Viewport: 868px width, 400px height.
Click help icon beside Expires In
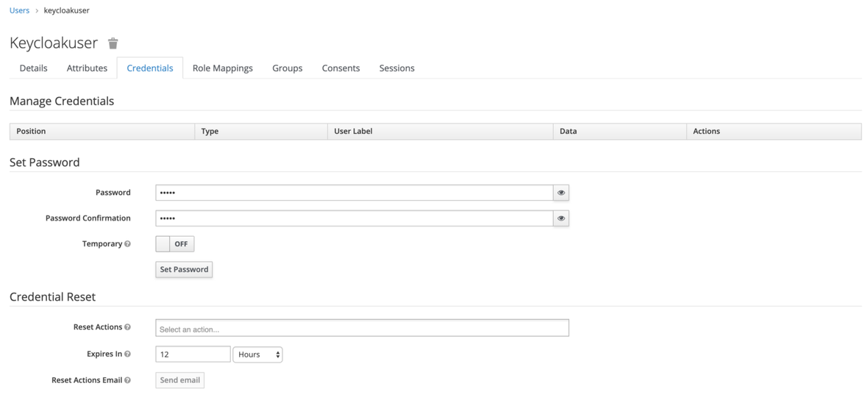127,354
